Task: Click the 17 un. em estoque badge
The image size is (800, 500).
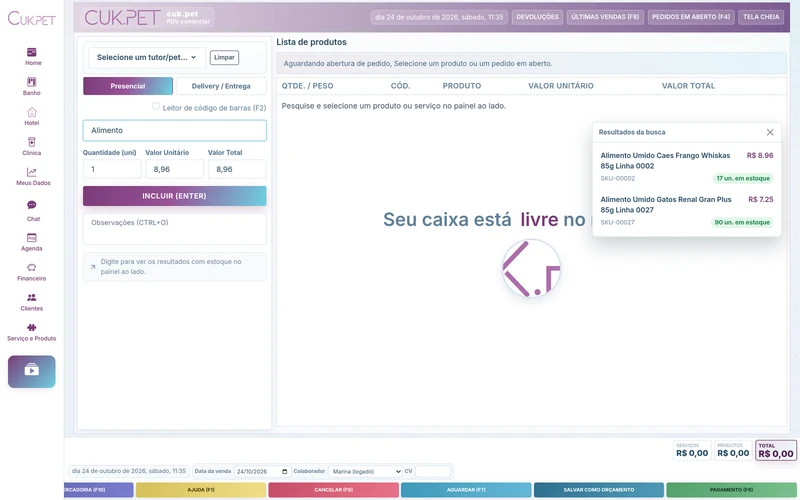Action: pos(743,179)
